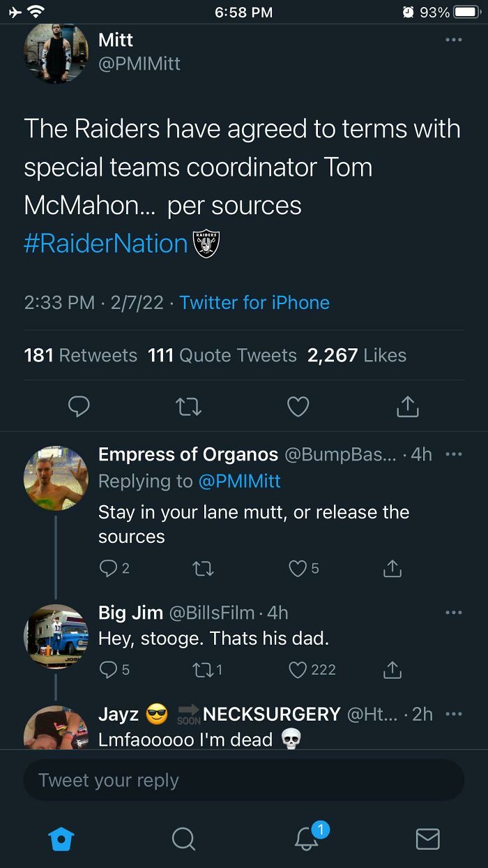
Task: View the 181 Retweets list
Action: pyautogui.click(x=71, y=355)
